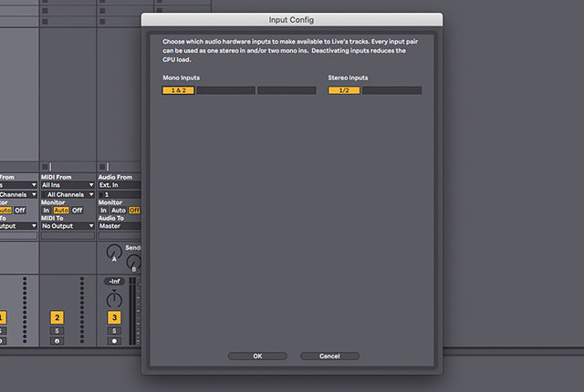Open Audio To Master dropdown

(120, 226)
